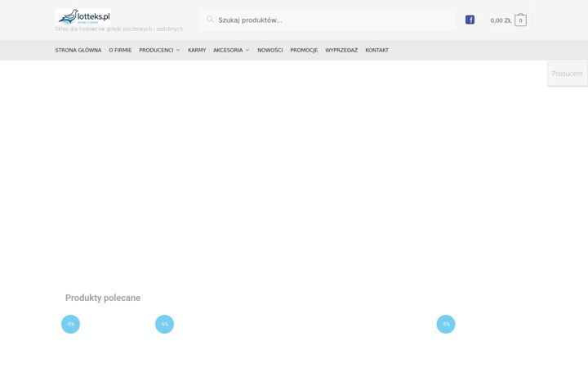Click the search magnifier icon

pos(210,20)
